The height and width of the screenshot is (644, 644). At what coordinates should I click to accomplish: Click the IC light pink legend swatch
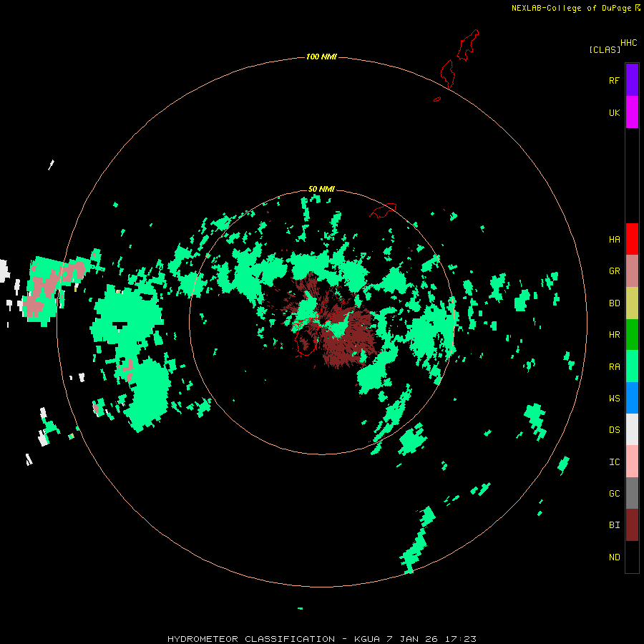632,462
